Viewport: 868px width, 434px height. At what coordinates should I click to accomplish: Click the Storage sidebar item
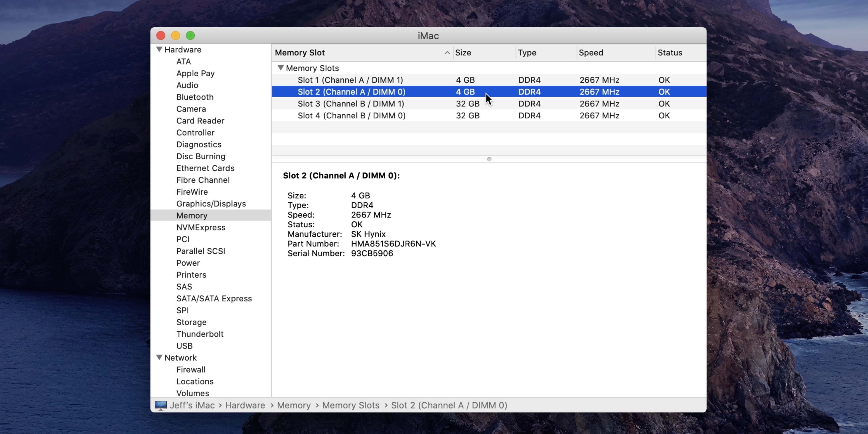(x=191, y=322)
